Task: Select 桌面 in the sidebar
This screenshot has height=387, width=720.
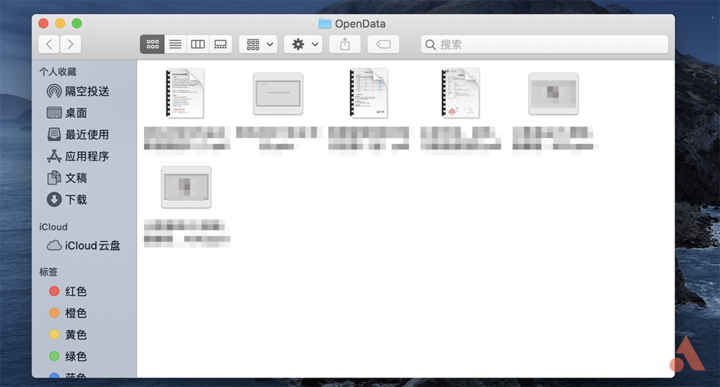Action: (x=67, y=113)
